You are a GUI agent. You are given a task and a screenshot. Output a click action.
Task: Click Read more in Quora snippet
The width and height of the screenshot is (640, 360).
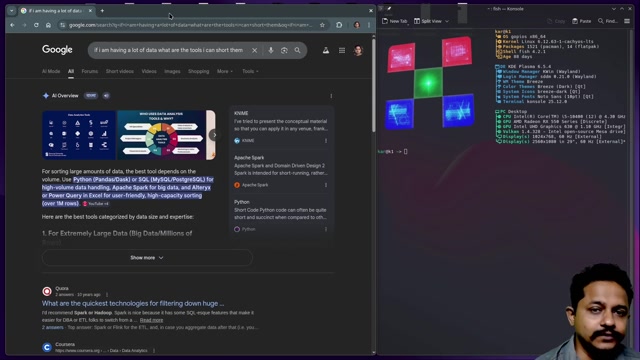tap(151, 320)
